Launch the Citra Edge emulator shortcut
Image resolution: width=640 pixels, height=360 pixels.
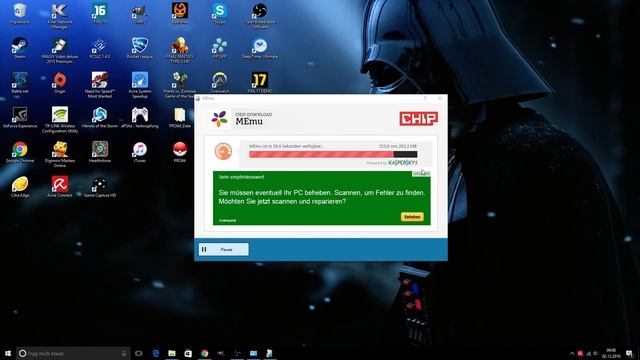(x=19, y=187)
